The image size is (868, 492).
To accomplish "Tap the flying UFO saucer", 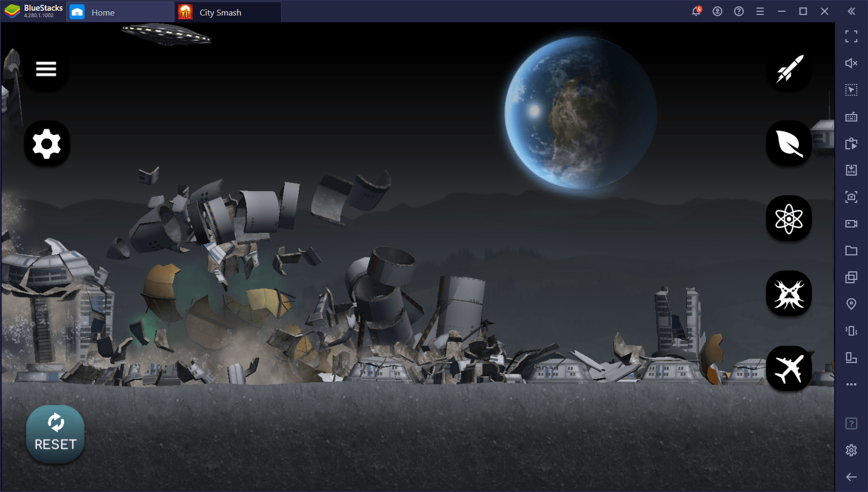I will pos(166,34).
